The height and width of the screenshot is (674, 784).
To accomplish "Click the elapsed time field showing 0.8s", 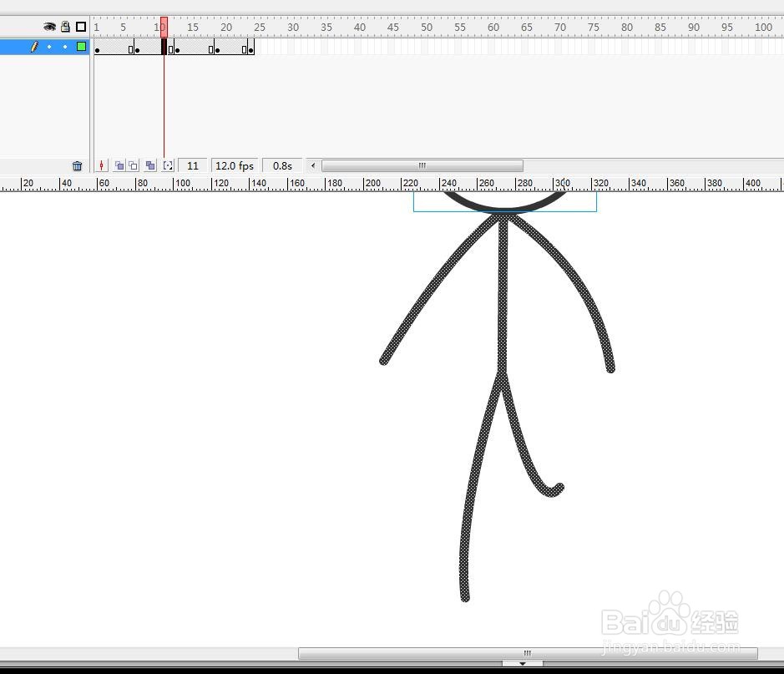I will [x=281, y=165].
